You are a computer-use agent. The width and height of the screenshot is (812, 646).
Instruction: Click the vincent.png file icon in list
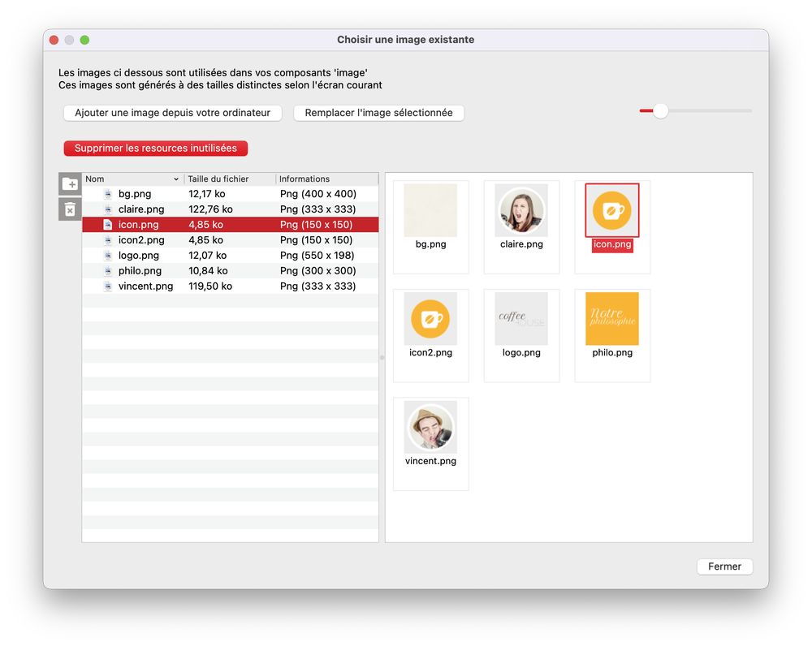coord(108,286)
